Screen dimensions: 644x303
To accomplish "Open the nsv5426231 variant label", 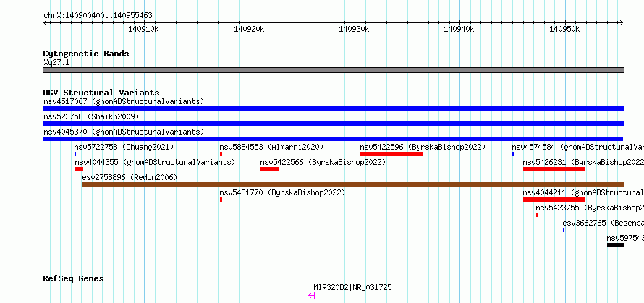I will click(x=583, y=162).
